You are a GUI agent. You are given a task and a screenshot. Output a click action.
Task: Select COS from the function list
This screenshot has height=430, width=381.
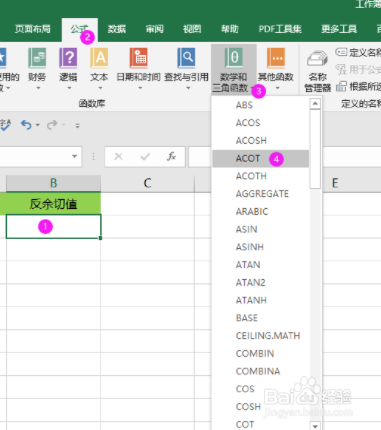[x=261, y=389]
